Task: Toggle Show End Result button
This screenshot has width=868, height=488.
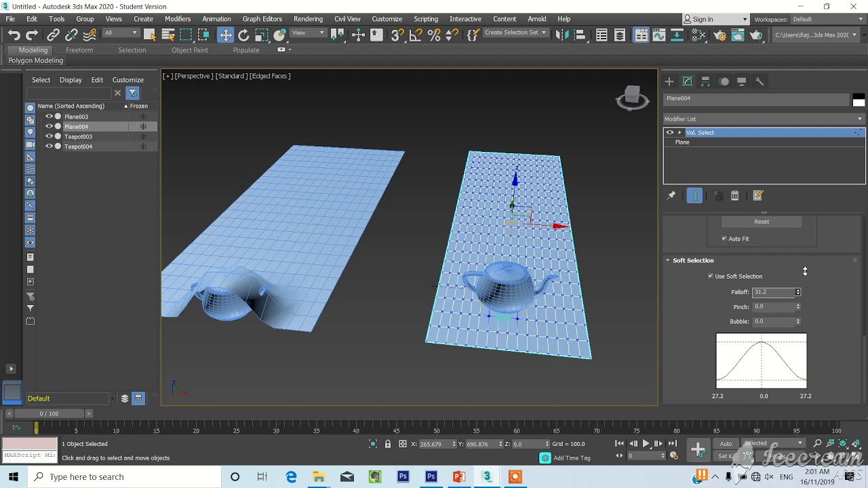Action: pos(695,196)
